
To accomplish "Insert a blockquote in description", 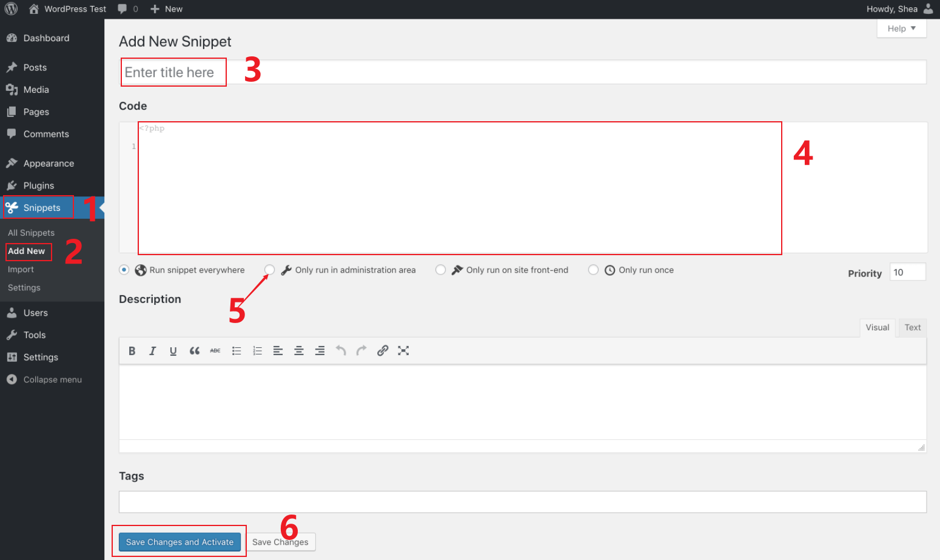I will click(x=194, y=351).
